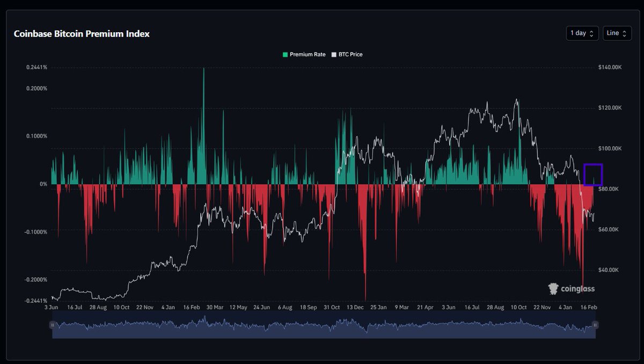
Task: Grab the right handle of range slider
Action: click(x=595, y=325)
